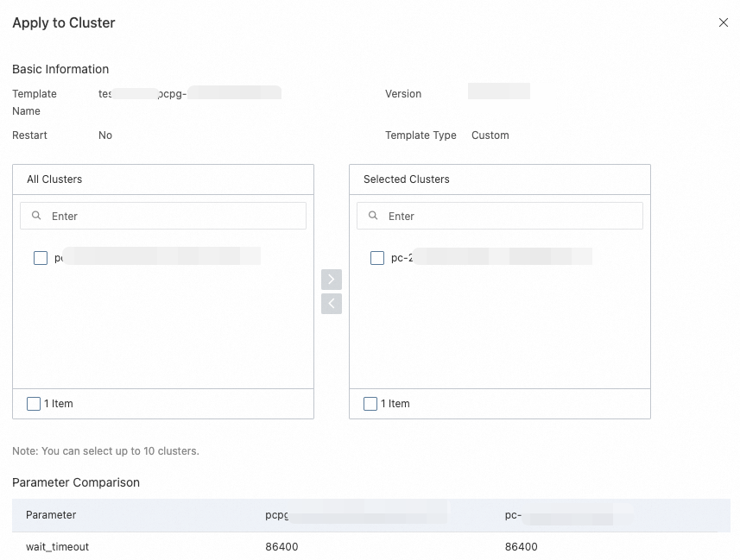Focus the All Clusters search field

[x=173, y=216]
